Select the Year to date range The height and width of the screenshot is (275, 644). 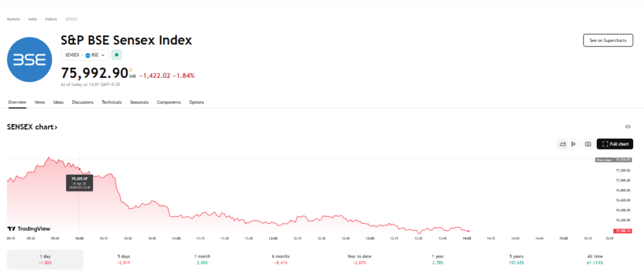(359, 259)
